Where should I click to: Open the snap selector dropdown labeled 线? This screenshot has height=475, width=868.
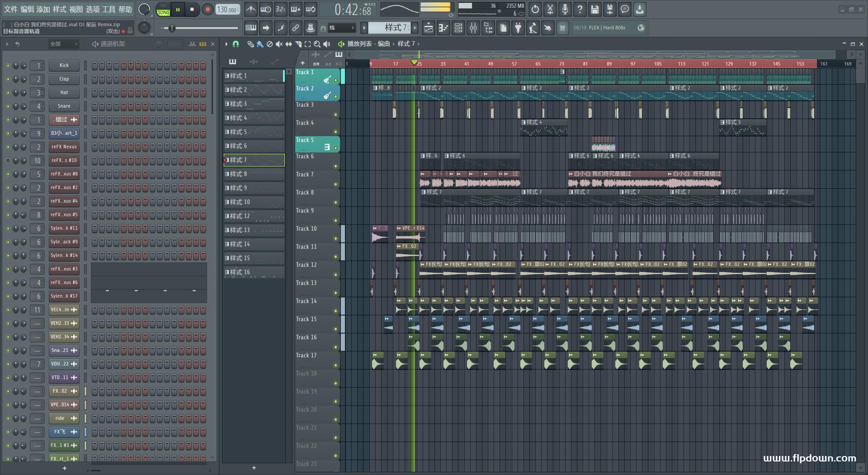[x=341, y=28]
